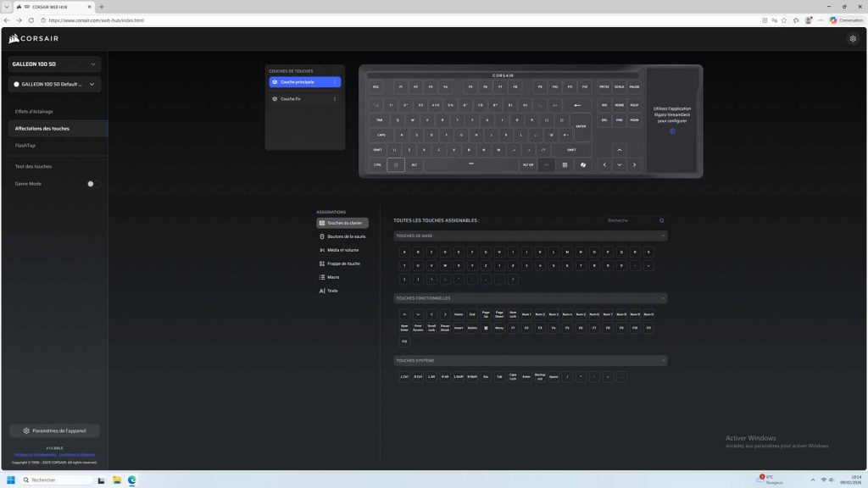Open the GALLEON 100 SD device dropdown
The height and width of the screenshot is (488, 868).
tap(53, 64)
